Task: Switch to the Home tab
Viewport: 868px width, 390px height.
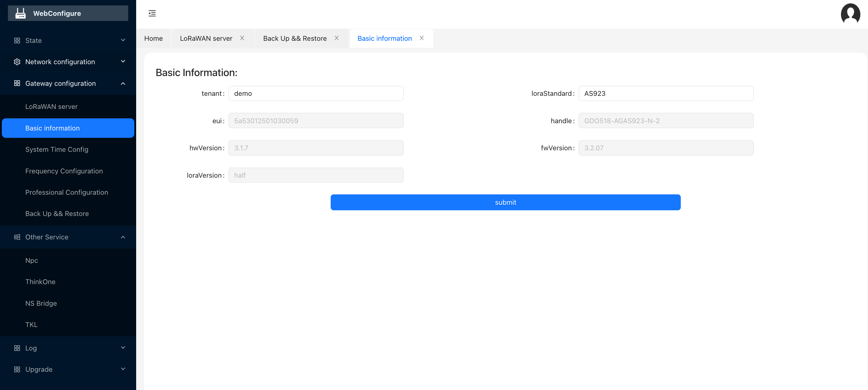Action: [x=153, y=38]
